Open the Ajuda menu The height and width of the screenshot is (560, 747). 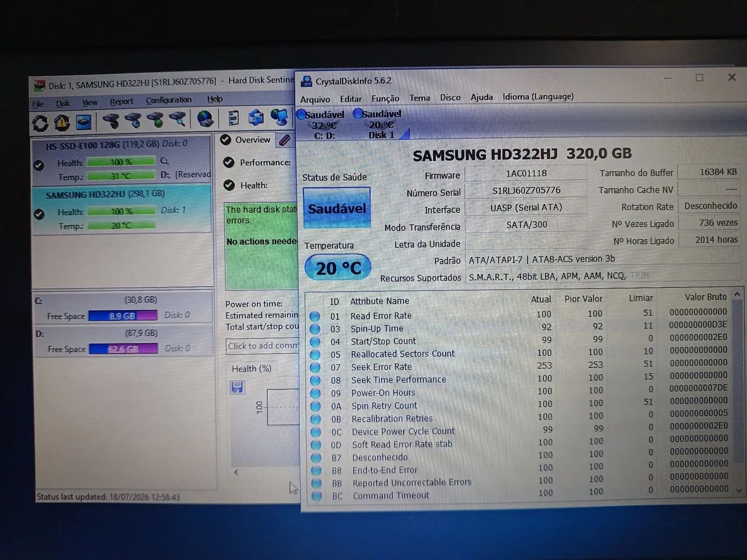click(x=481, y=97)
